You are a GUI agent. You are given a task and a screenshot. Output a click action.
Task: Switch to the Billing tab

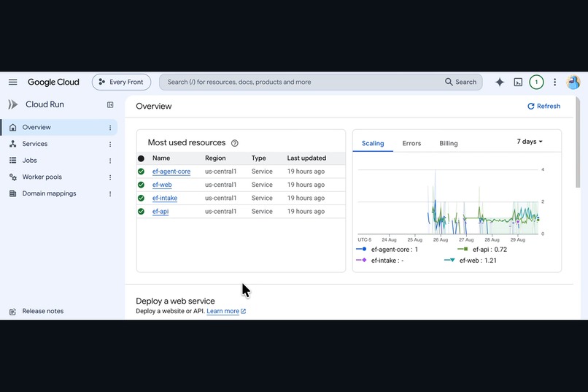449,143
